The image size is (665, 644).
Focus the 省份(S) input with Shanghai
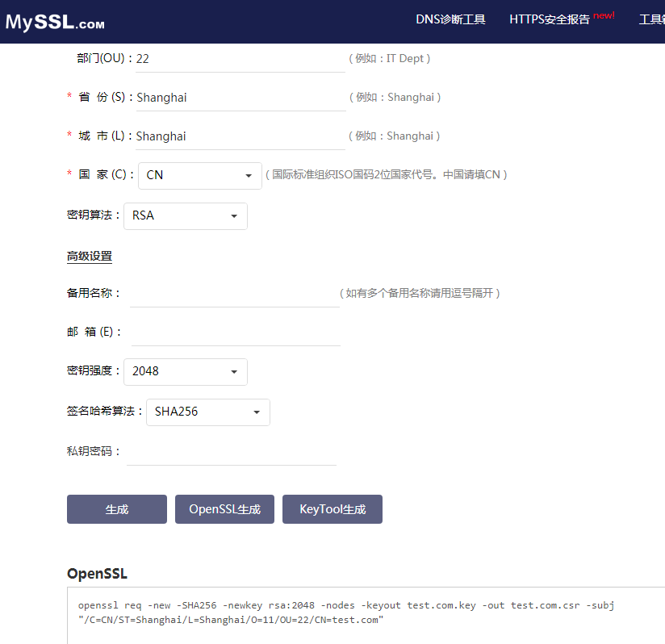click(x=240, y=98)
